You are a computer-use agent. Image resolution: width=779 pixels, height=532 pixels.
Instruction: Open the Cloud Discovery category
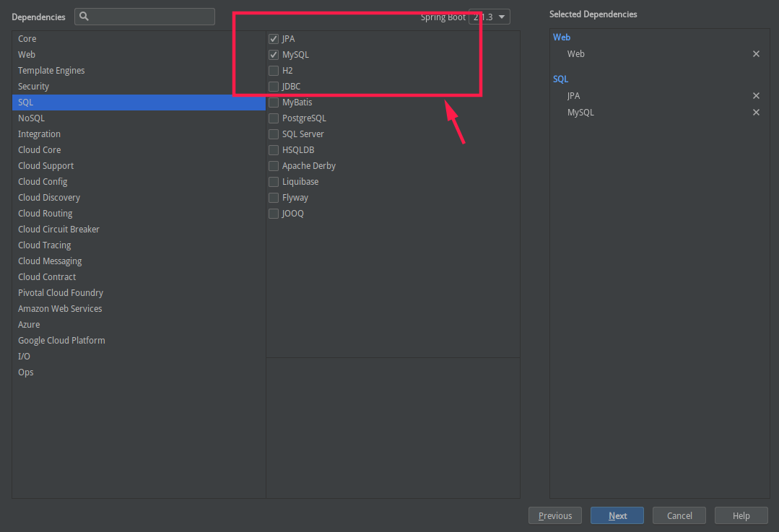coord(48,197)
